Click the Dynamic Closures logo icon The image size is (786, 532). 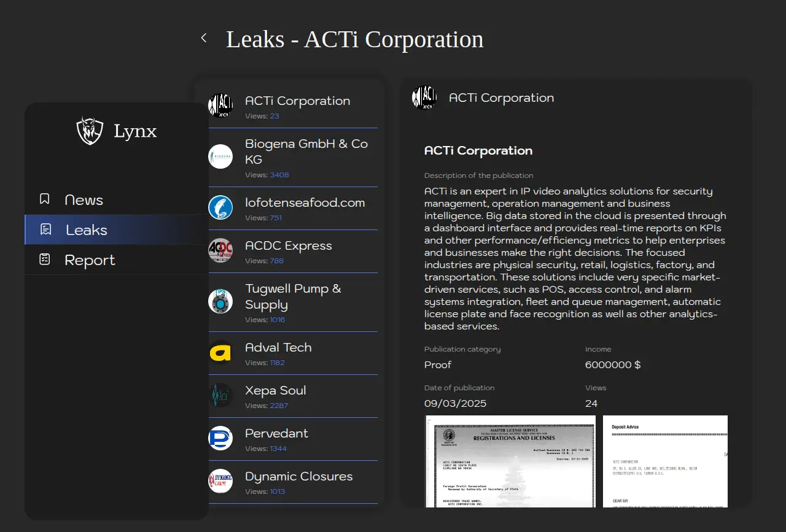[220, 481]
